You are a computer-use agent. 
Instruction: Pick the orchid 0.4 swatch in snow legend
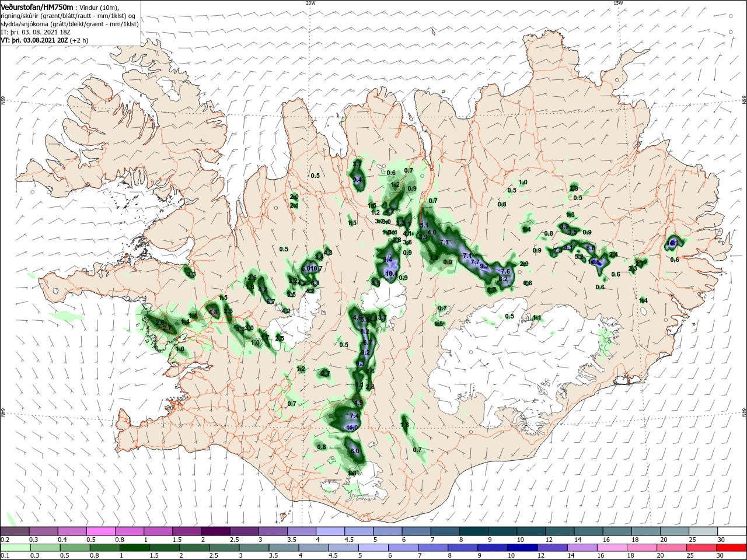[x=72, y=531]
